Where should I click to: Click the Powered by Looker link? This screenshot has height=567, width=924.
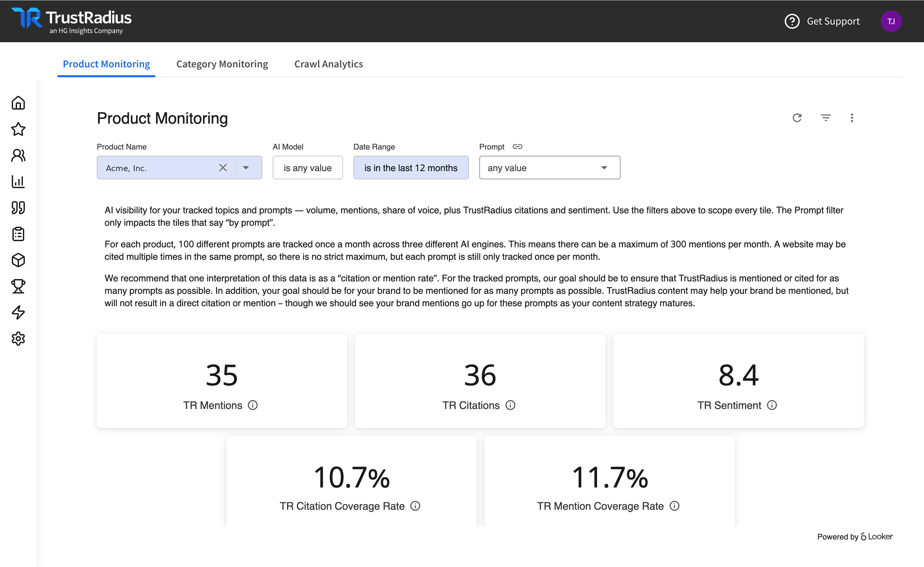coord(855,537)
